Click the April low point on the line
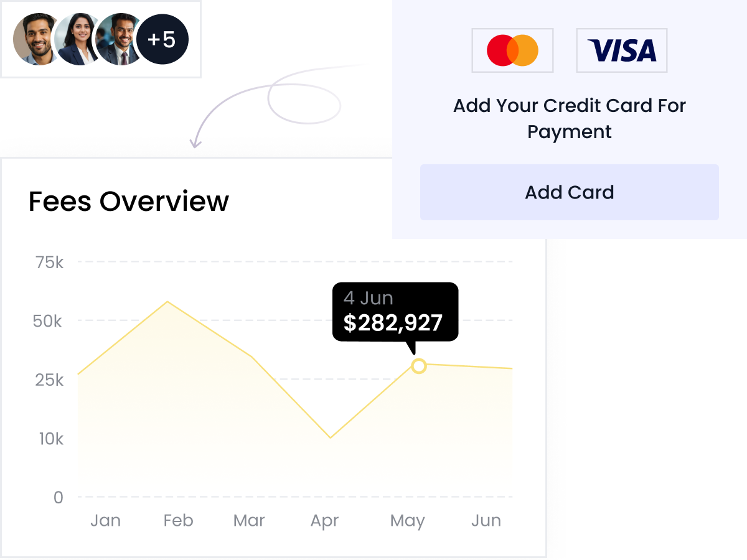The height and width of the screenshot is (560, 747). pyautogui.click(x=330, y=438)
